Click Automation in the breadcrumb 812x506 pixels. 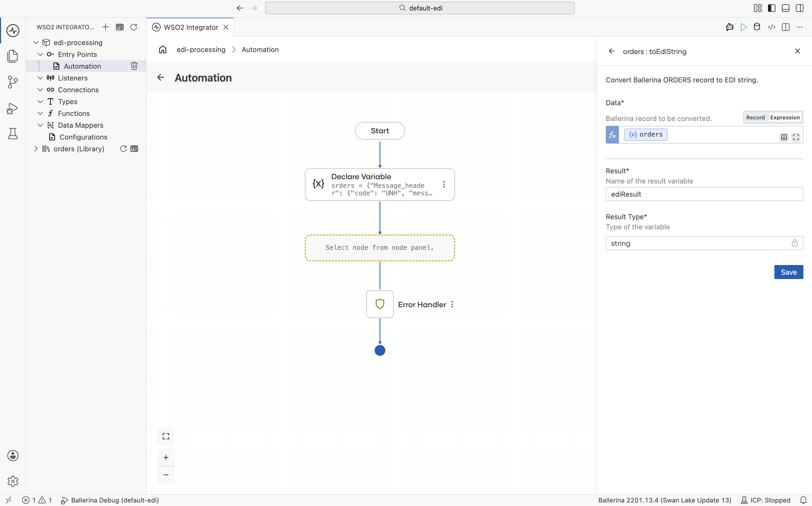260,50
